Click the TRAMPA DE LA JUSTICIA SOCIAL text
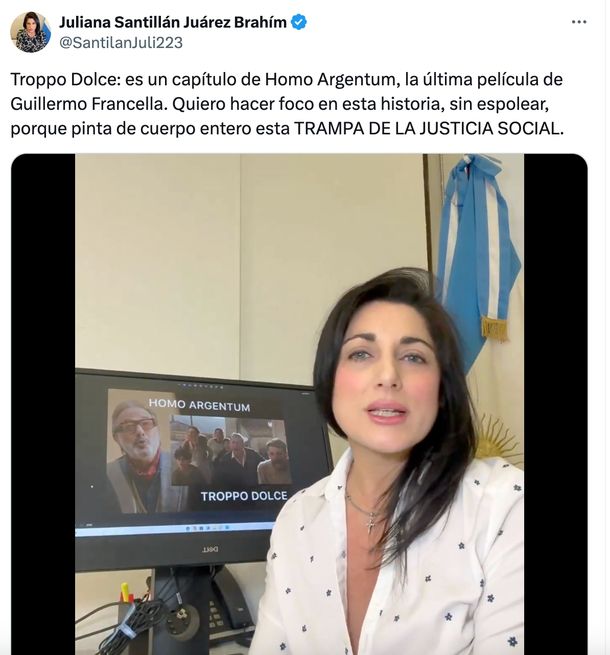This screenshot has height=655, width=610. (x=429, y=129)
